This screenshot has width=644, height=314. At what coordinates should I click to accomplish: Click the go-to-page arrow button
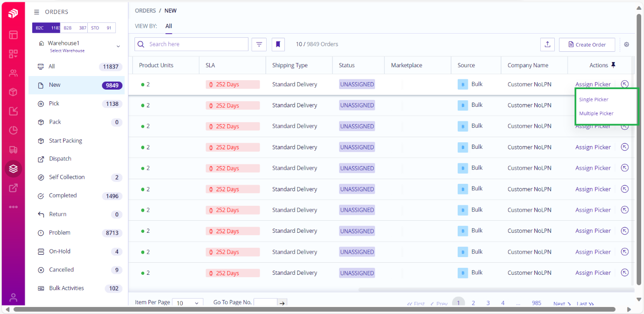tap(282, 303)
